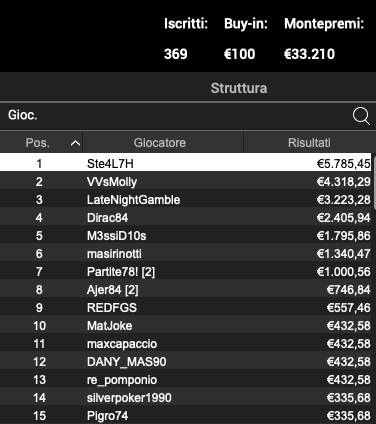Click the Montepremi €33.210 value

coord(309,54)
